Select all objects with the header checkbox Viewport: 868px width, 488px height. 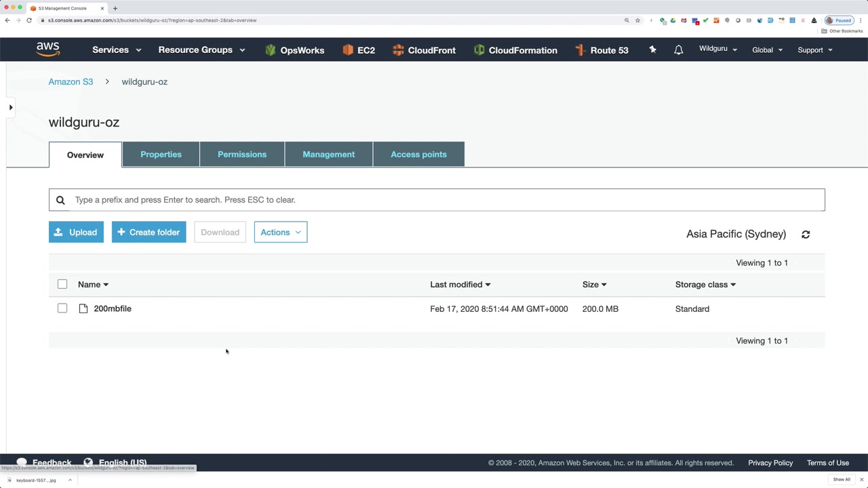[62, 284]
